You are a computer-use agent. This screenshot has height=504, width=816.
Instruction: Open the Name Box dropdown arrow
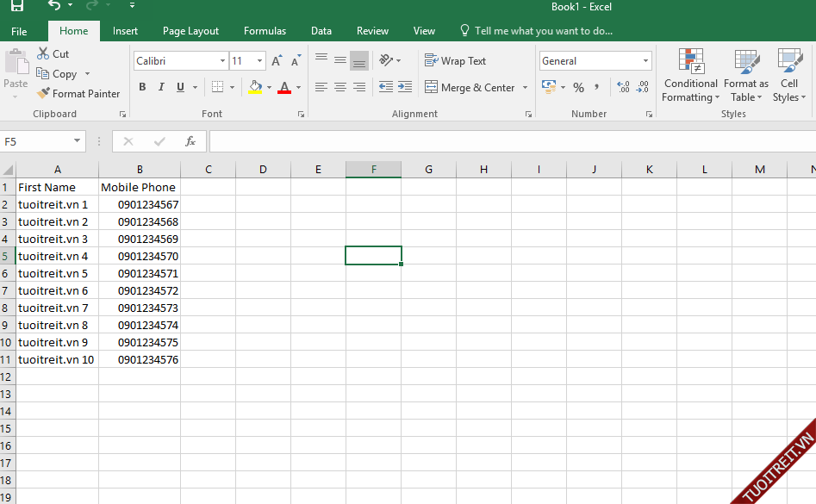point(77,141)
